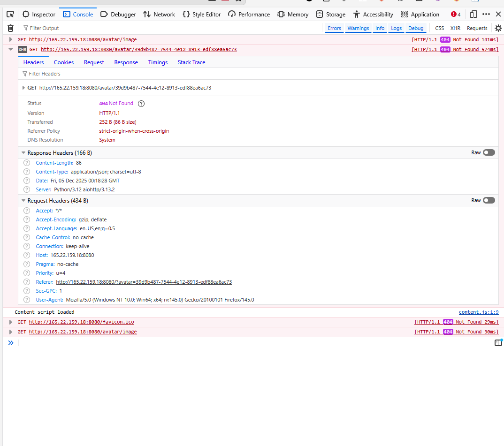This screenshot has height=446, width=504.
Task: Click the element picker icon
Action: tap(10, 15)
